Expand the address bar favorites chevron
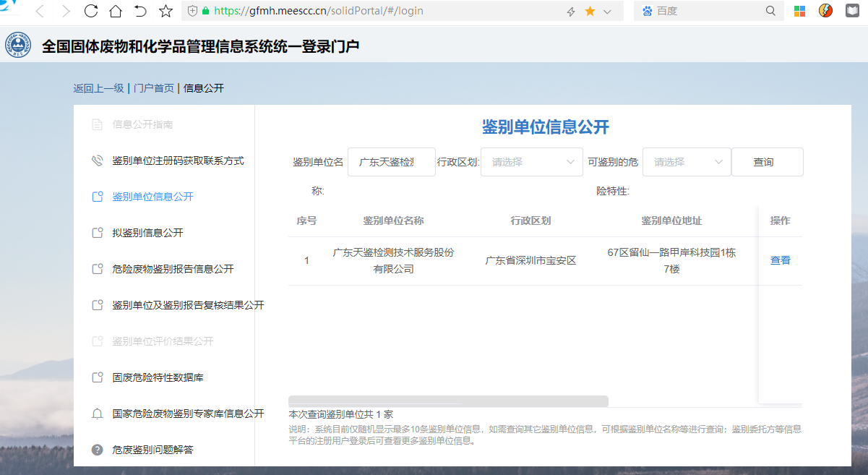868x475 pixels. (607, 12)
